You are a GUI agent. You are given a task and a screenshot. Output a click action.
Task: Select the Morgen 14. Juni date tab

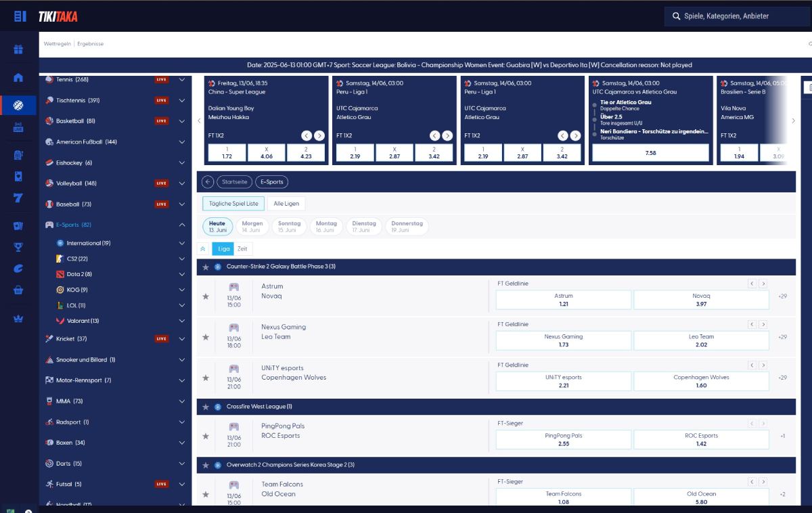(x=252, y=226)
